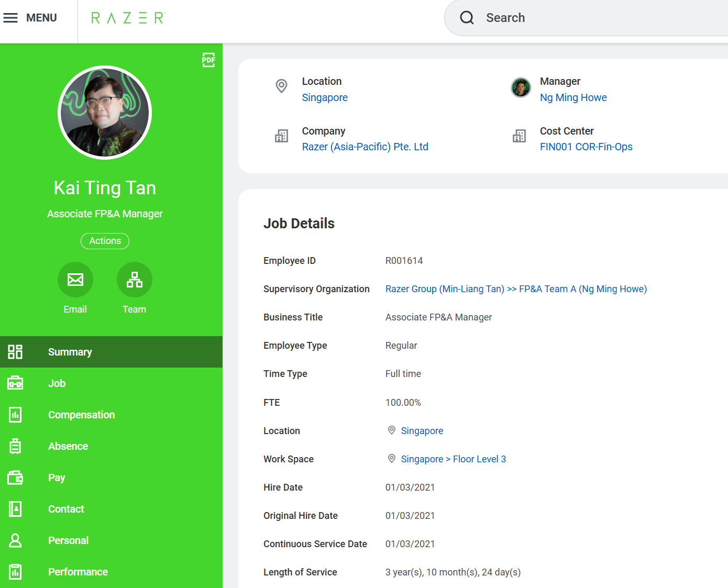Click the Pay wallet icon

pyautogui.click(x=15, y=478)
